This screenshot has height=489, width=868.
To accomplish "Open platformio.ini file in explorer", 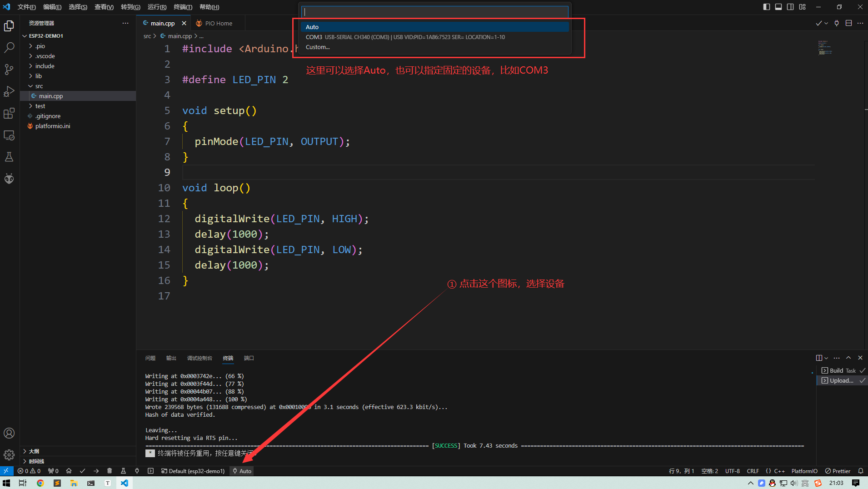I will coord(78,126).
